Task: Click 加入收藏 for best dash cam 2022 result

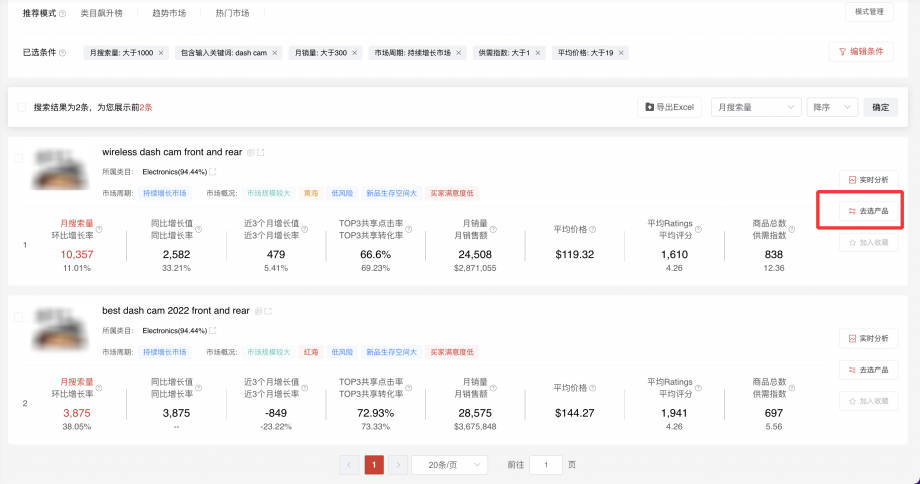Action: [868, 401]
